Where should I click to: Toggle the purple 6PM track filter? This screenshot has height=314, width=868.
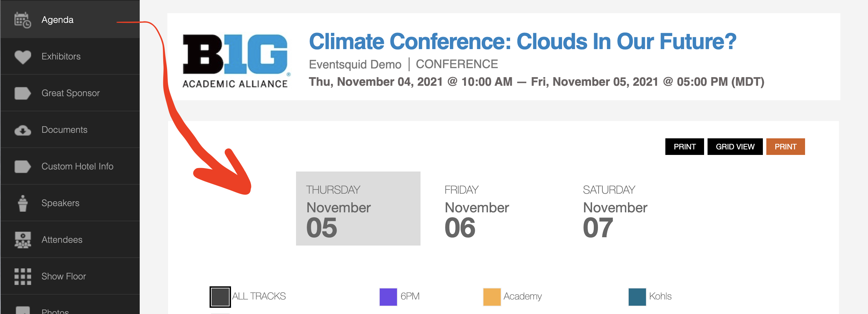pyautogui.click(x=388, y=297)
